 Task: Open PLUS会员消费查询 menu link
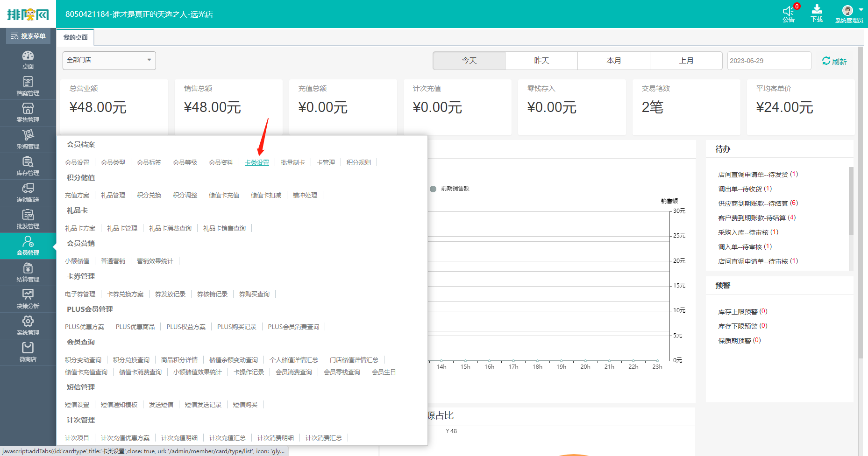tap(294, 327)
